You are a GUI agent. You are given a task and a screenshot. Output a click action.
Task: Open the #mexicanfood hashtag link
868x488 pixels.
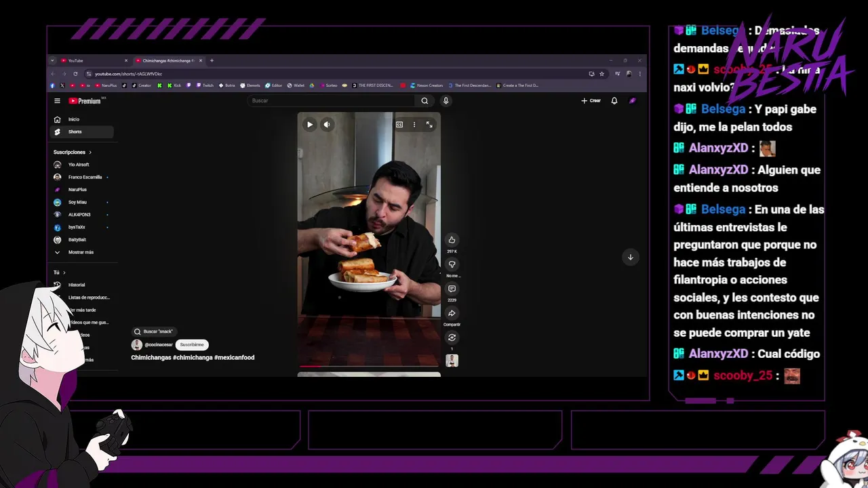(x=235, y=357)
